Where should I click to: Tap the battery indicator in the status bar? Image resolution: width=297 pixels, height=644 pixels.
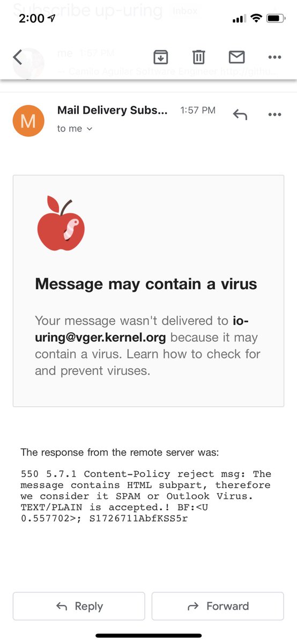click(x=276, y=18)
